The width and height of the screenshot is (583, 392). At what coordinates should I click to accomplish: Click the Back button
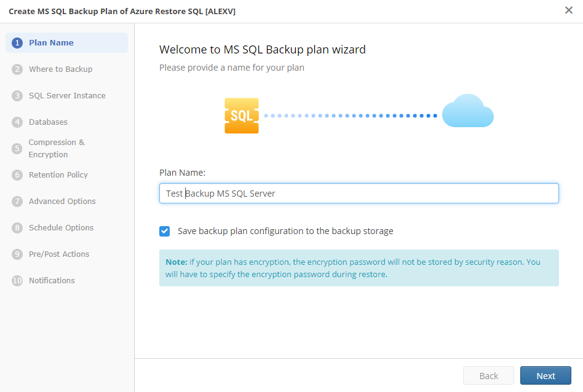tap(488, 376)
